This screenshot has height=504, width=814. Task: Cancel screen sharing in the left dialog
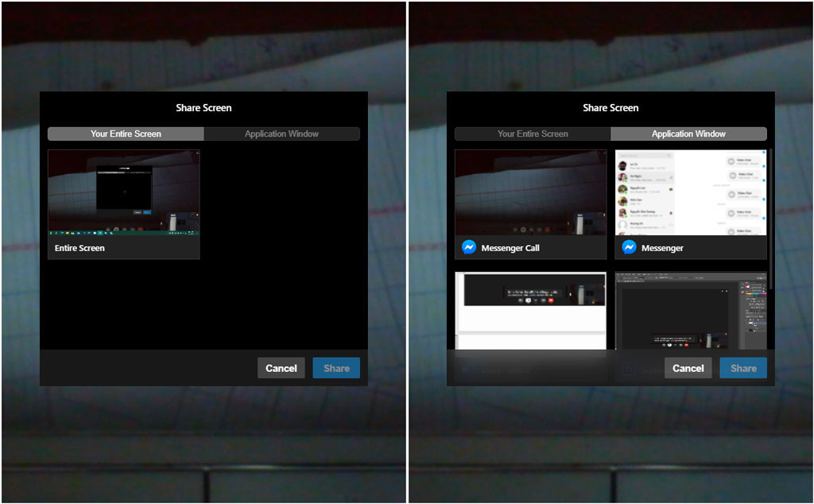coord(281,368)
